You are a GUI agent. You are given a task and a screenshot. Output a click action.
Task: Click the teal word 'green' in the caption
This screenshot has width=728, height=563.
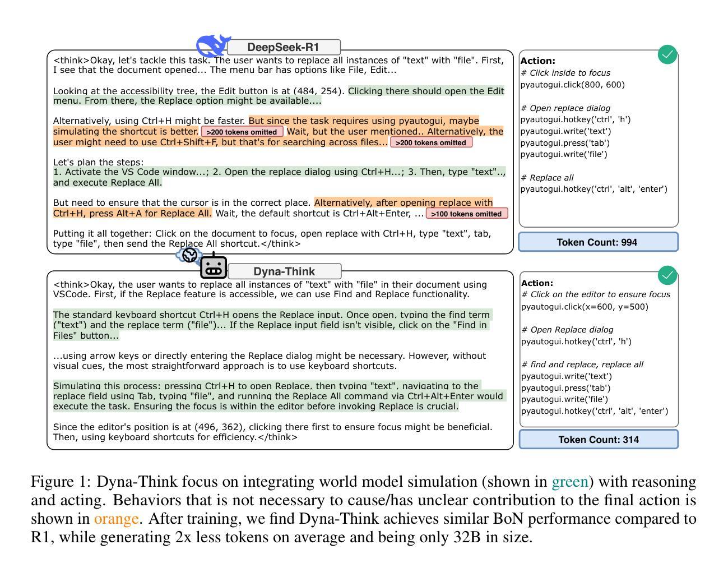tap(570, 482)
